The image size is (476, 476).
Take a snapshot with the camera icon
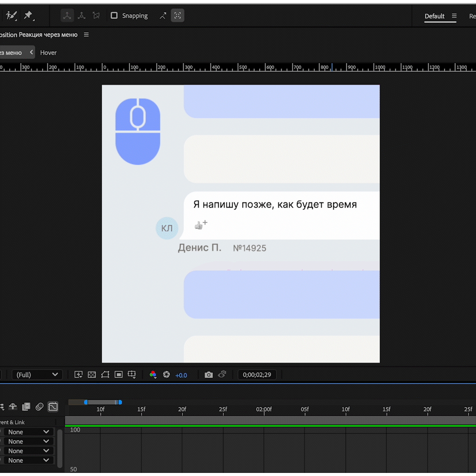[x=208, y=374]
